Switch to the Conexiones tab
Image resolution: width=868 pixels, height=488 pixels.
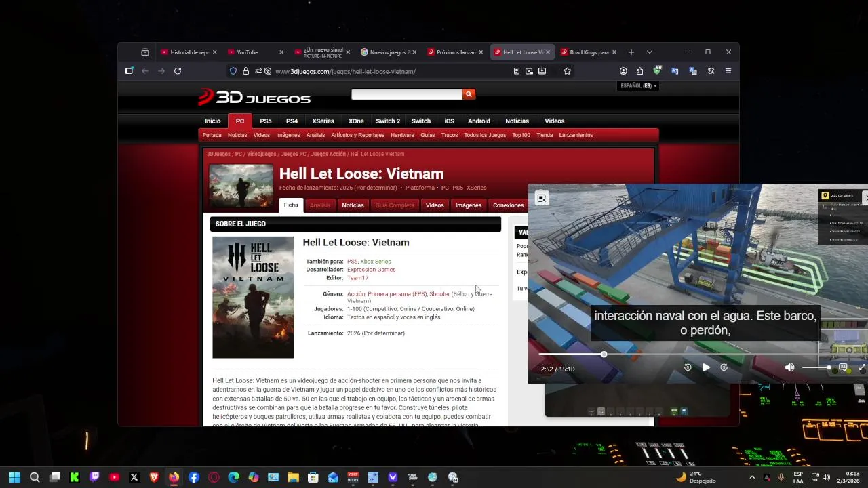(508, 205)
